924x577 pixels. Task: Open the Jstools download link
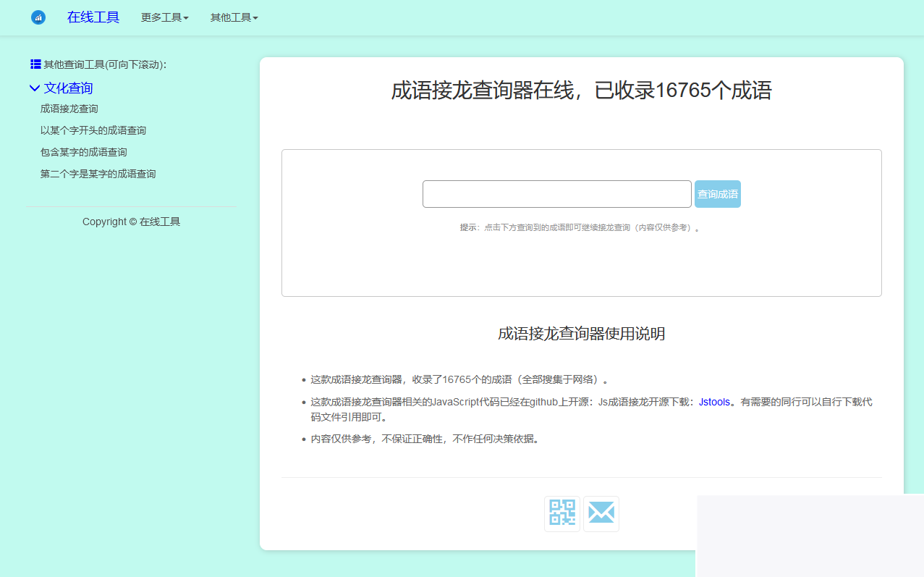(713, 401)
